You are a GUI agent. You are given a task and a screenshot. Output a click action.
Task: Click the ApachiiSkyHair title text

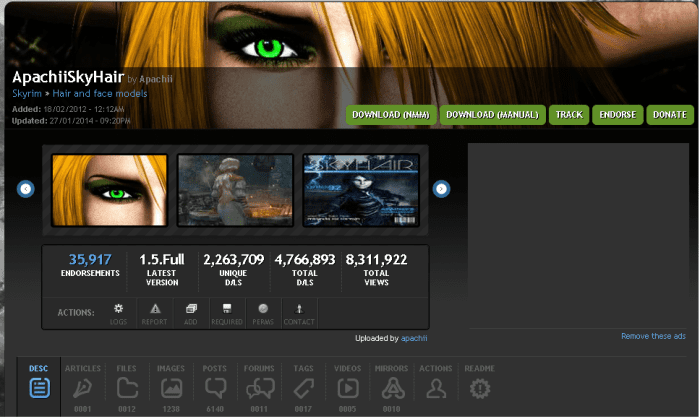click(68, 77)
